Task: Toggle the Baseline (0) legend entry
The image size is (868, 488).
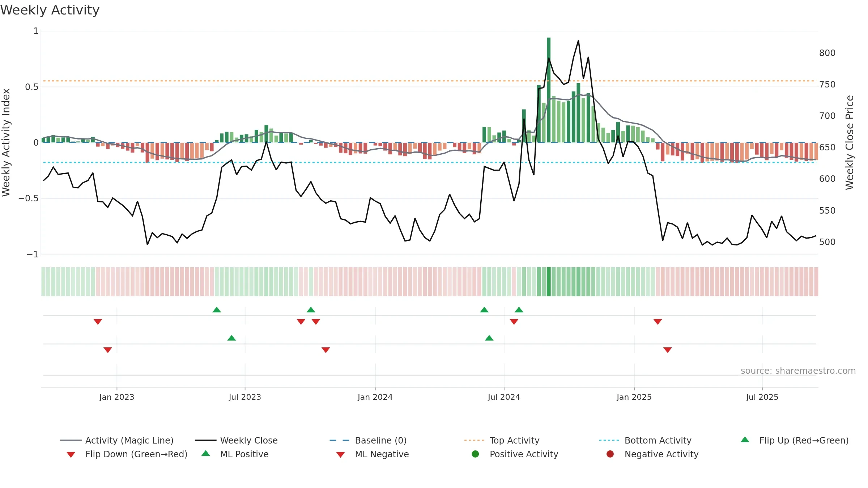Action: coord(368,440)
